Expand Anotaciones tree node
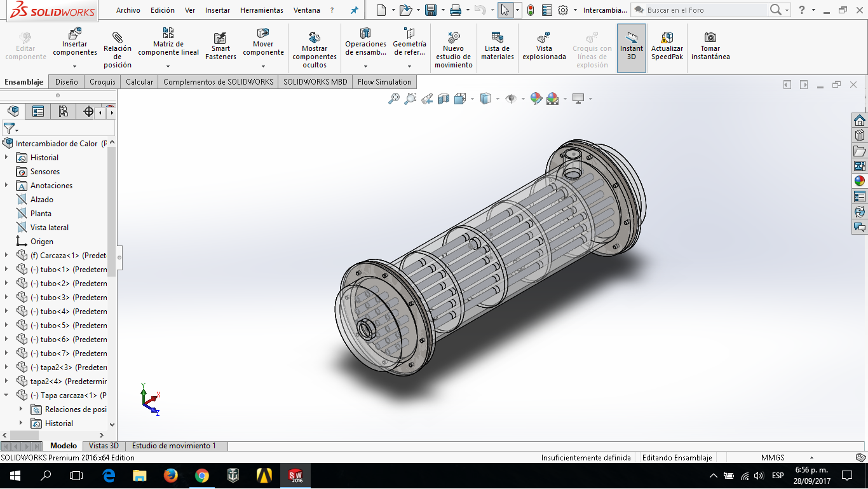The image size is (868, 489). [7, 186]
